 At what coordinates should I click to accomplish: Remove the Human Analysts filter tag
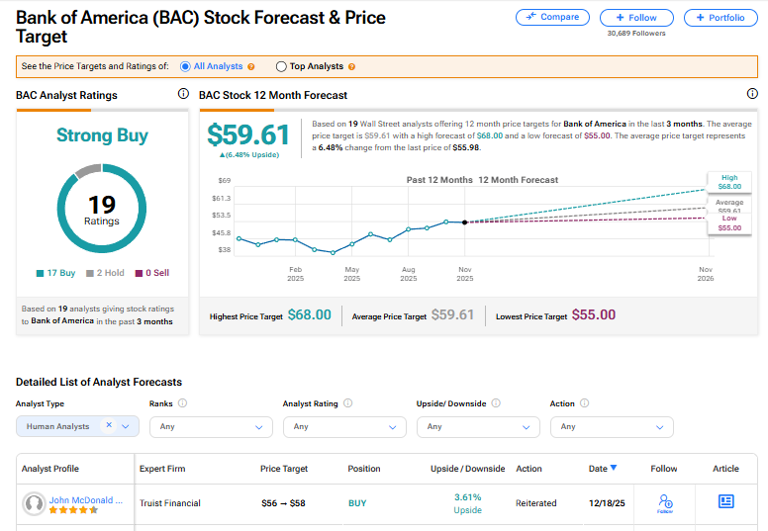(109, 426)
